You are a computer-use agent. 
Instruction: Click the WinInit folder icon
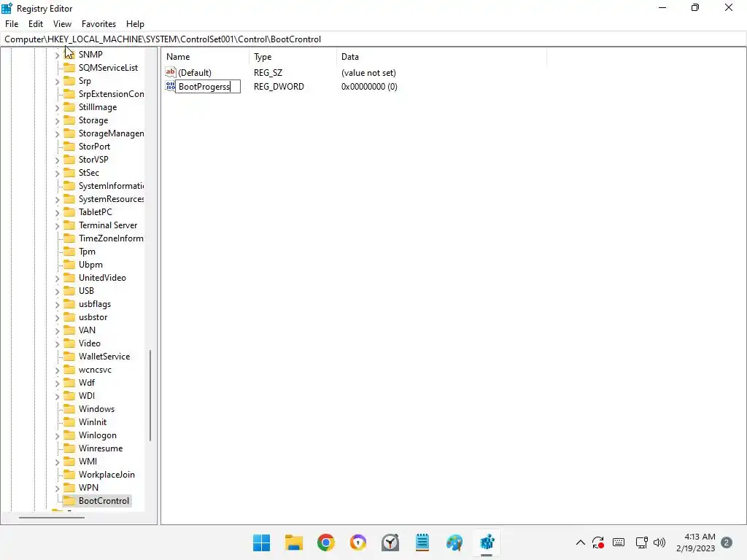pyautogui.click(x=69, y=422)
